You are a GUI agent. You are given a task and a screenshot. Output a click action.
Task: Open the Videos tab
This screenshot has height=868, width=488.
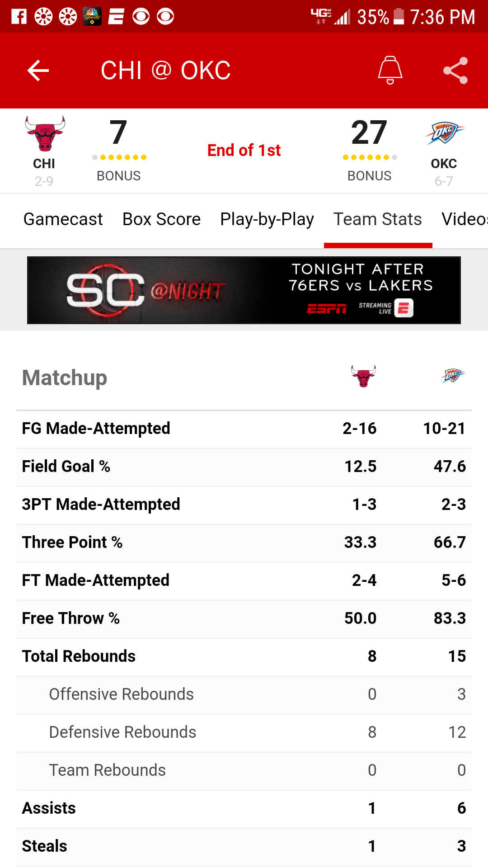[465, 219]
